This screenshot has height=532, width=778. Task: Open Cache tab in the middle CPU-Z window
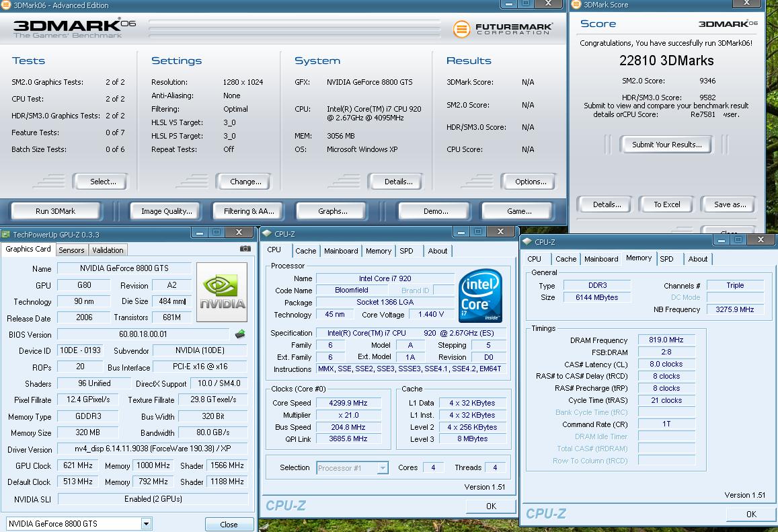tap(306, 251)
